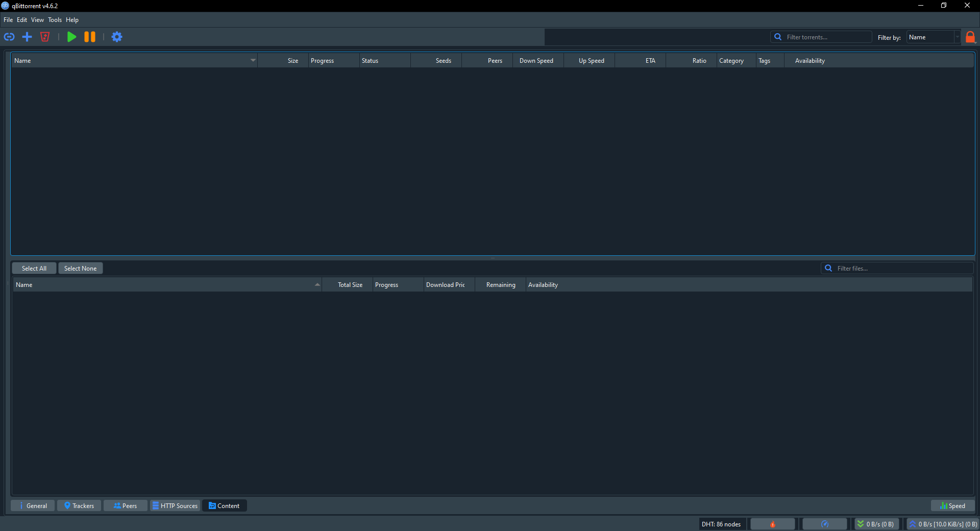The width and height of the screenshot is (980, 531).
Task: Switch to the Trackers tab
Action: pos(79,505)
